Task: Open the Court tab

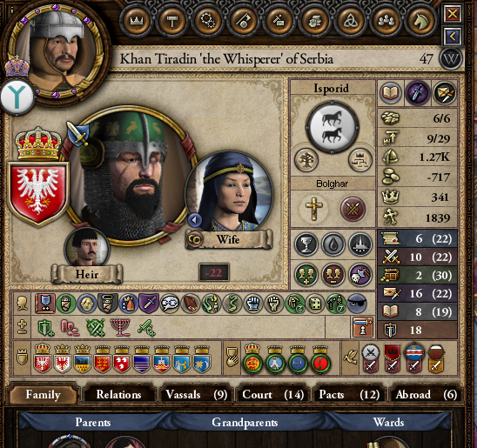Action: pyautogui.click(x=272, y=395)
